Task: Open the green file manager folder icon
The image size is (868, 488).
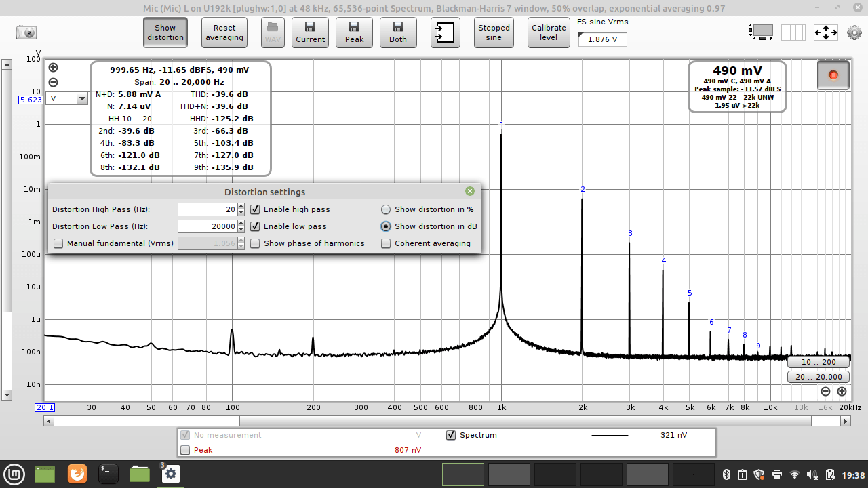Action: point(140,474)
